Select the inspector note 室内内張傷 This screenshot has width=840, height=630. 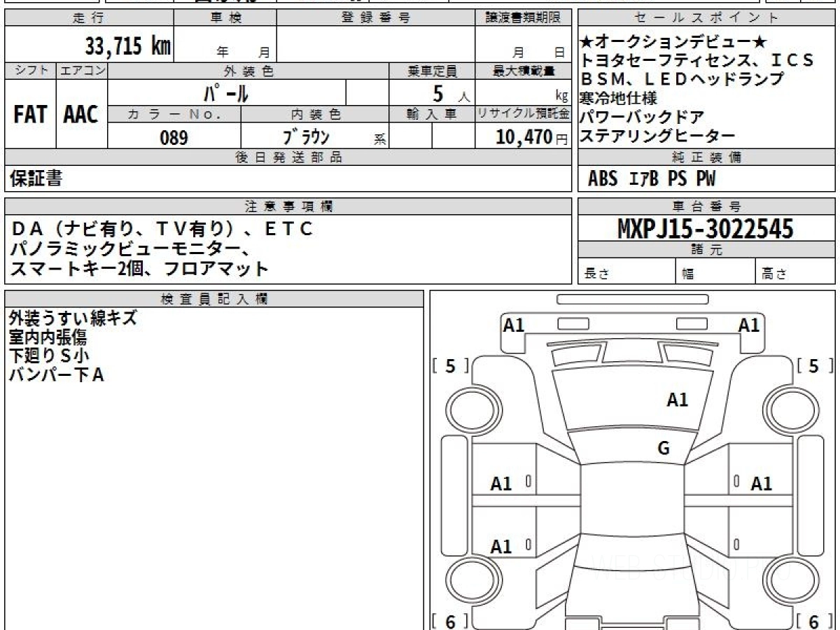pos(48,337)
